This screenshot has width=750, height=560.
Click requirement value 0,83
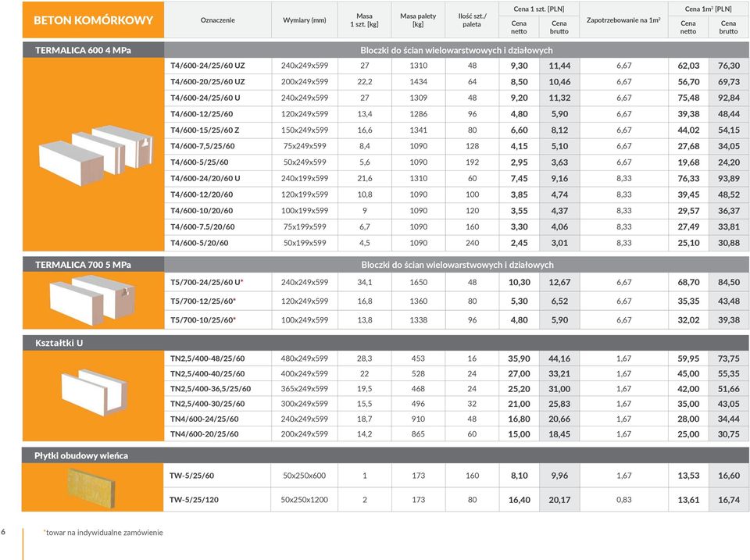tap(623, 500)
